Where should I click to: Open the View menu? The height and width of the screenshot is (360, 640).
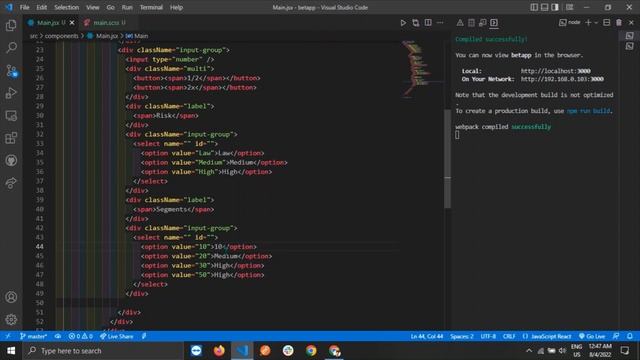click(x=93, y=7)
